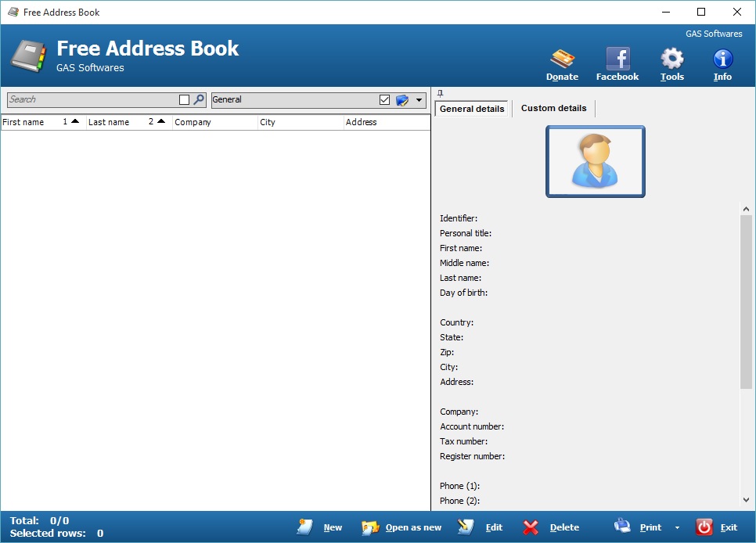This screenshot has width=756, height=543.
Task: Click the Edit pencil icon
Action: coord(466,527)
